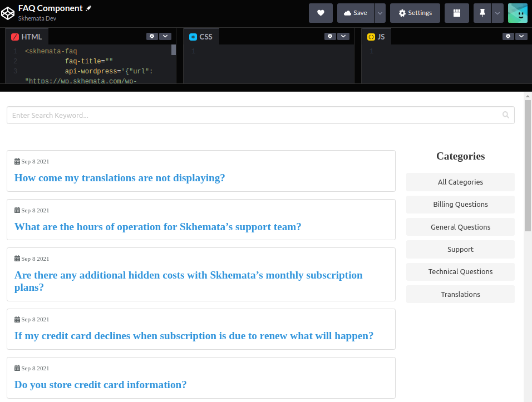This screenshot has height=402, width=532.
Task: Change the editor layout view
Action: point(457,13)
